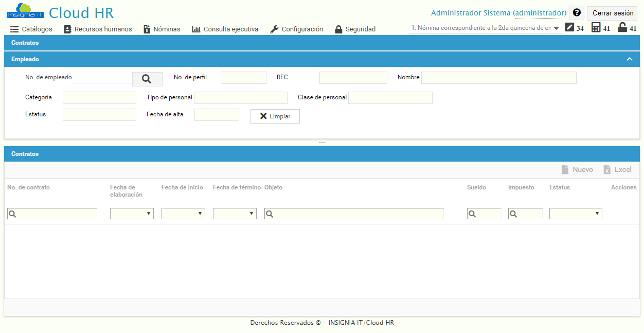Click the employee search magnifier button

(x=147, y=78)
